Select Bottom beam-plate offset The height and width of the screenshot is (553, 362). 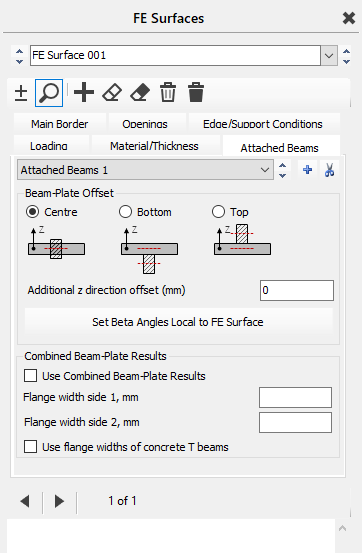click(x=125, y=212)
